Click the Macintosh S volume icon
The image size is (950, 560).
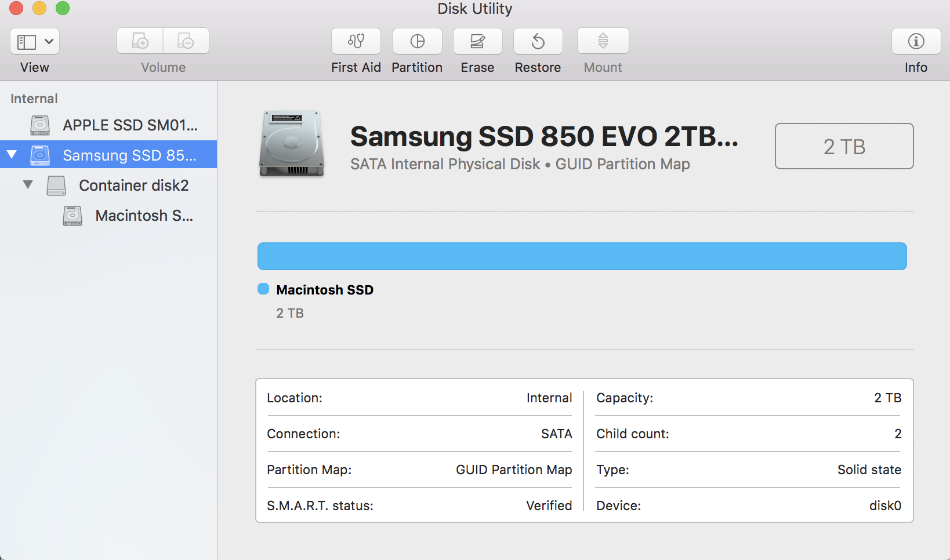pyautogui.click(x=72, y=216)
